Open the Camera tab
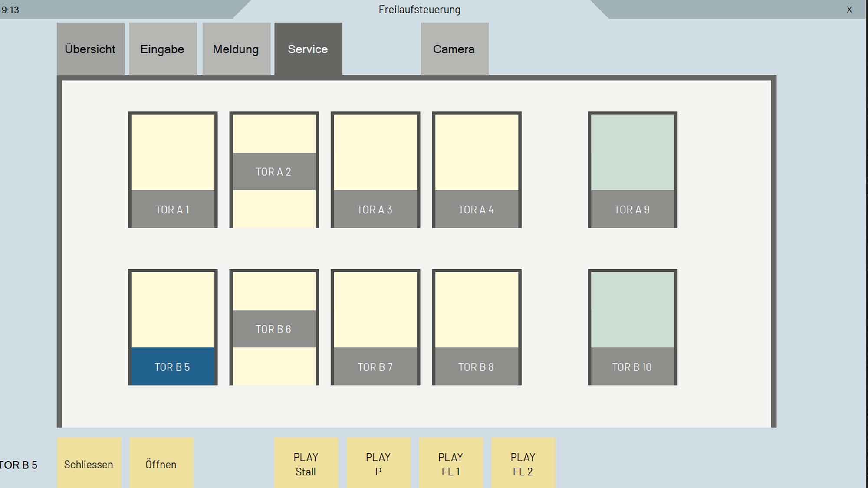The width and height of the screenshot is (868, 488). coord(454,49)
